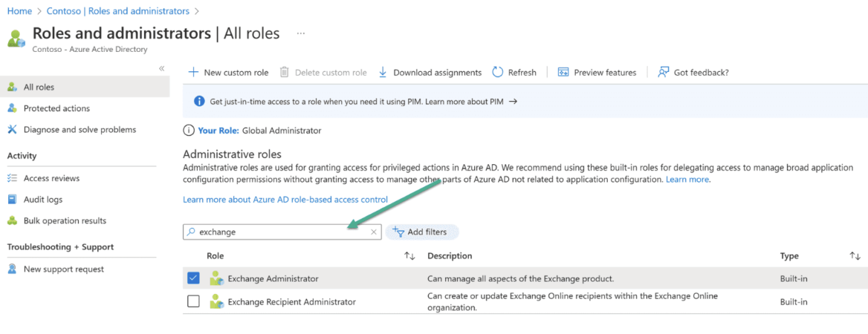Image resolution: width=868 pixels, height=334 pixels.
Task: Click the Protected actions sidebar icon
Action: [12, 108]
